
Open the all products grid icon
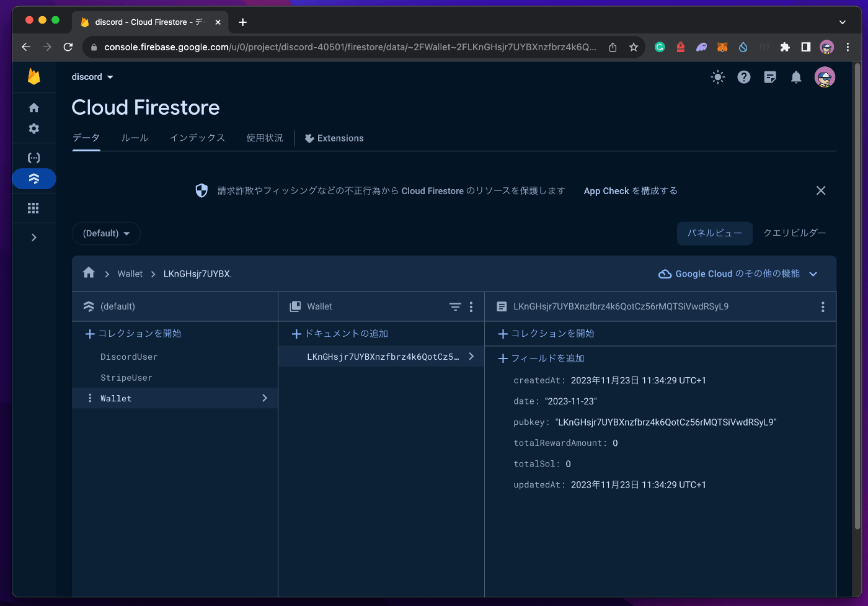[34, 208]
